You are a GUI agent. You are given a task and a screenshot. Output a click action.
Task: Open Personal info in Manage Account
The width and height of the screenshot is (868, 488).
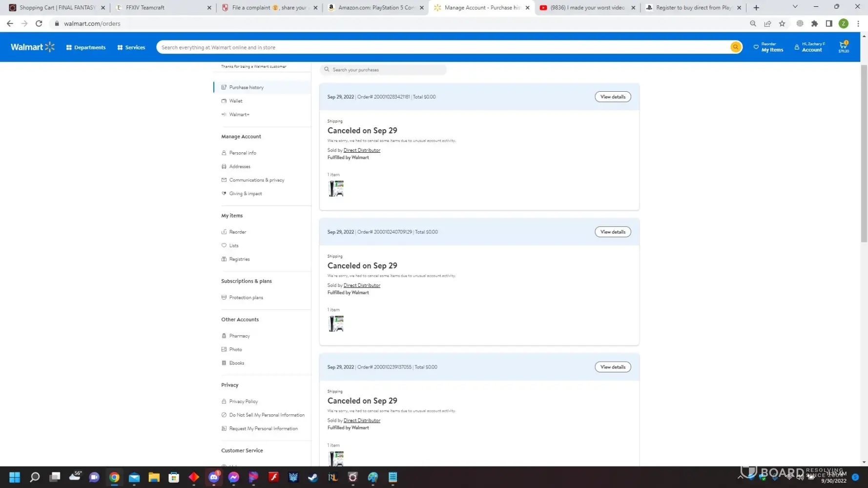pos(243,153)
